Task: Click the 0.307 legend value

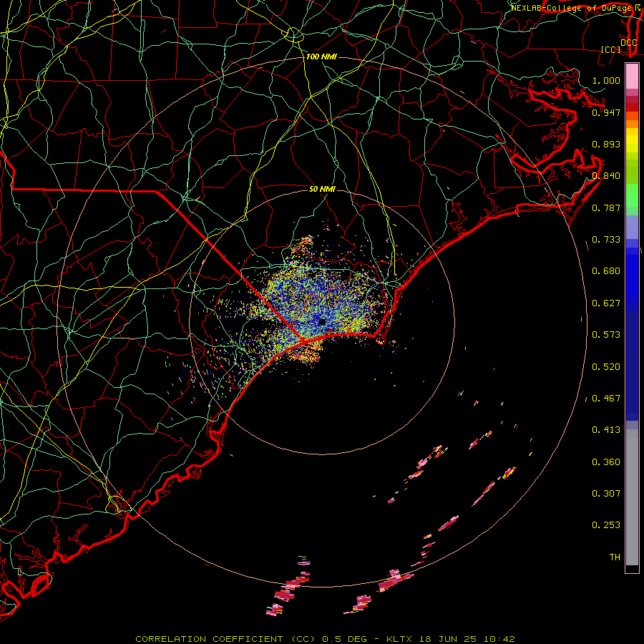Action: coord(606,494)
